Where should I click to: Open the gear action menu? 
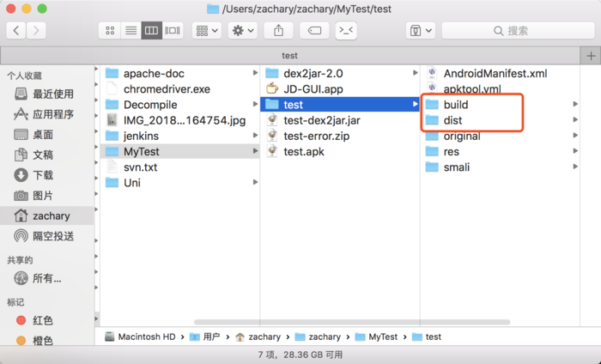click(243, 30)
